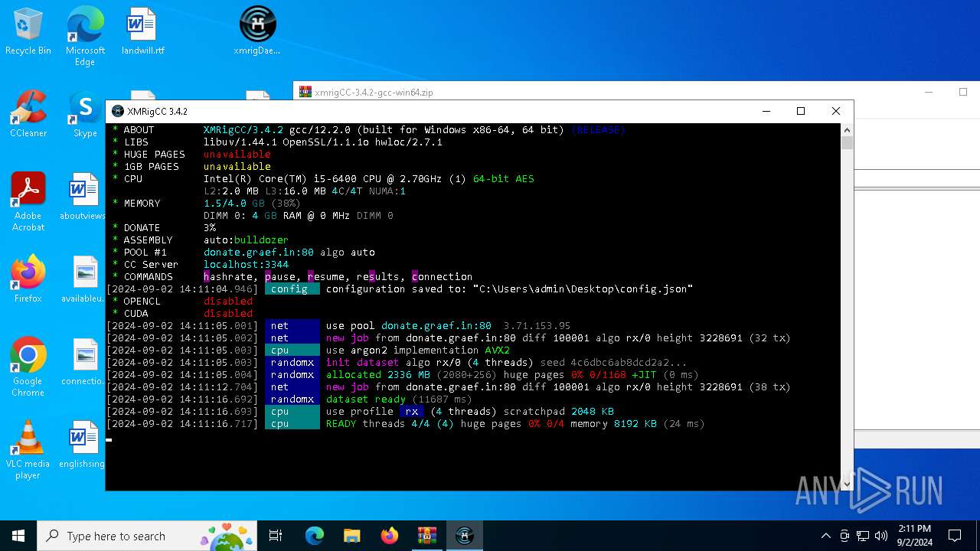The height and width of the screenshot is (551, 980).
Task: Open landwill.rtf document on desktop
Action: click(x=142, y=32)
